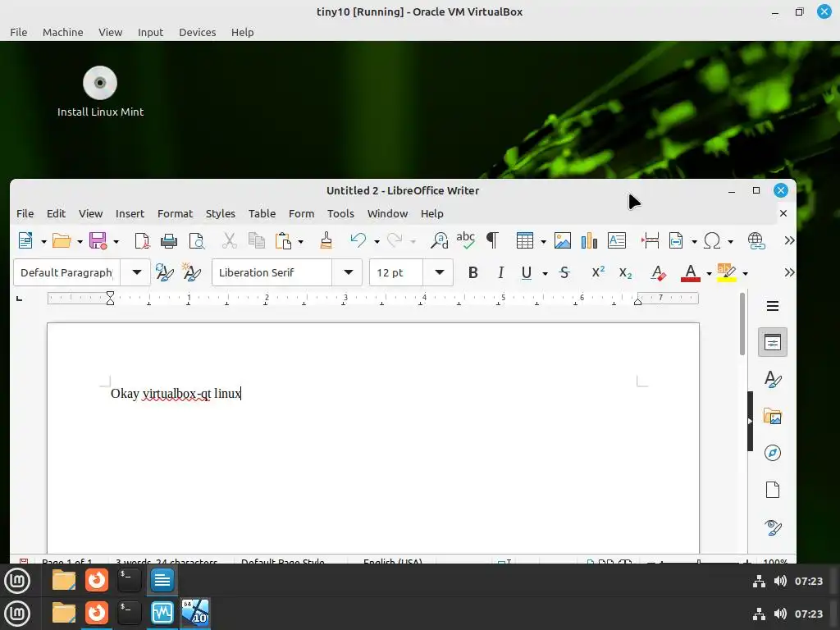This screenshot has height=630, width=840.
Task: Open Install Linux Mint desktop icon
Action: [x=100, y=92]
